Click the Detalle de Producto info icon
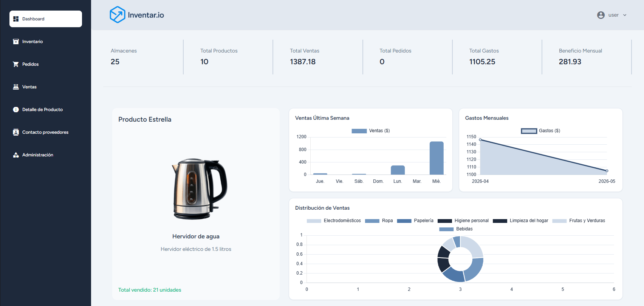 16,110
